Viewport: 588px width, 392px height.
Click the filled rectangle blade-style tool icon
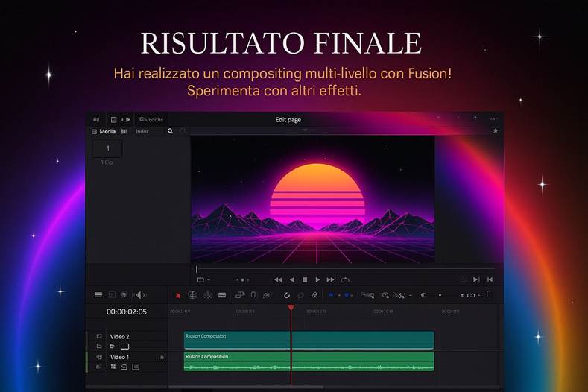[x=222, y=295]
